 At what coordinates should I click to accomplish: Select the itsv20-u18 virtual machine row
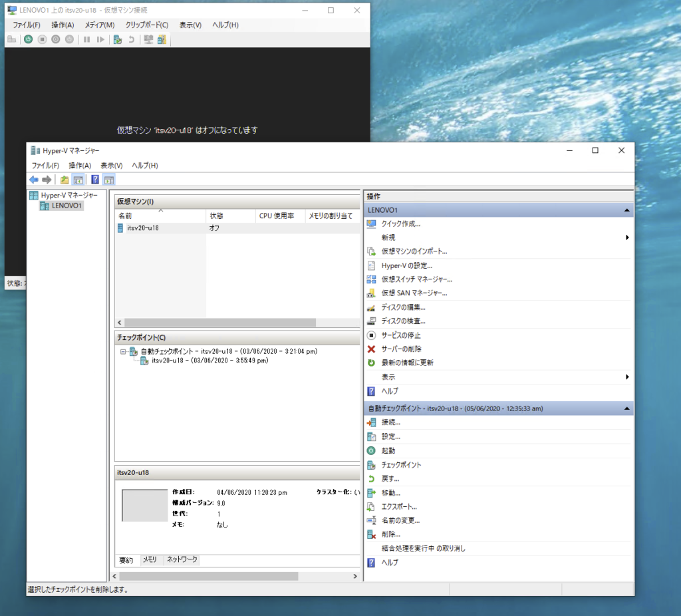pos(142,228)
